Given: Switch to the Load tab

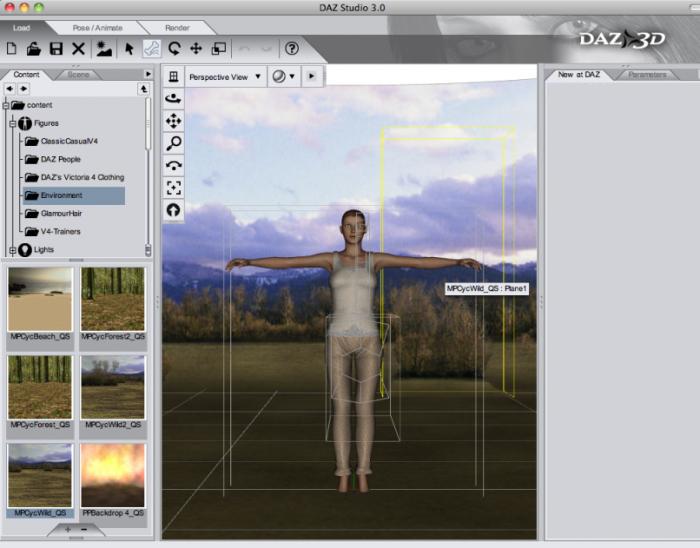Looking at the screenshot, I should coord(21,28).
